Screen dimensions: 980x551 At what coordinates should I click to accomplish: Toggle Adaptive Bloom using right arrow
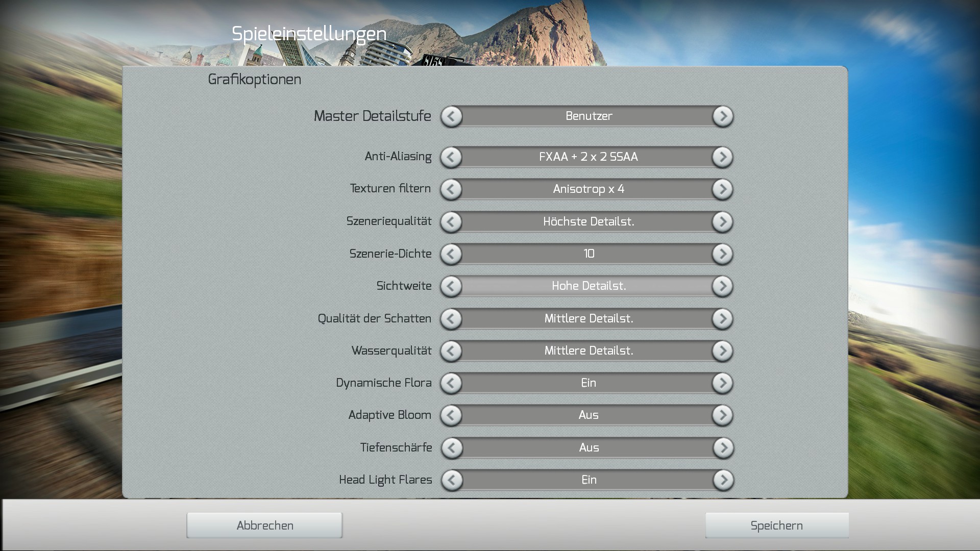click(722, 415)
